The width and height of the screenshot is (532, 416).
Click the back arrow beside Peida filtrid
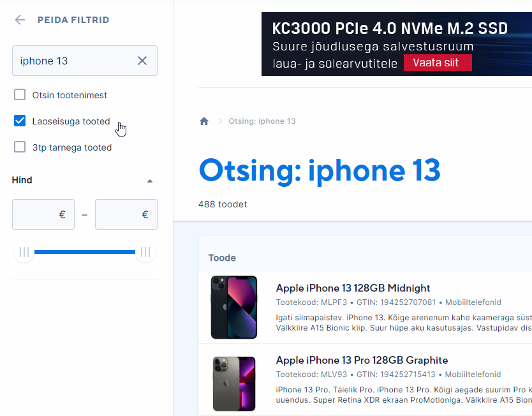click(20, 20)
